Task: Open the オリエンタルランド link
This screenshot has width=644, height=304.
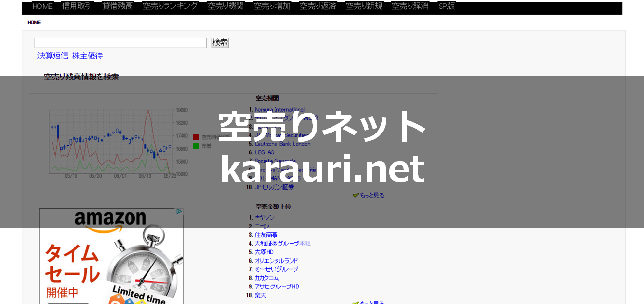Action: pyautogui.click(x=276, y=261)
